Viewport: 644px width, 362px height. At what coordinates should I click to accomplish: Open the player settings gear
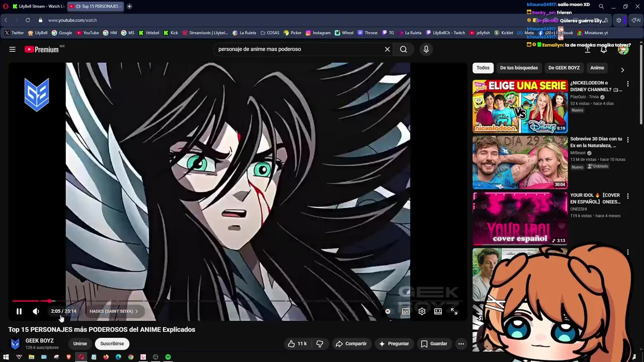tap(422, 311)
